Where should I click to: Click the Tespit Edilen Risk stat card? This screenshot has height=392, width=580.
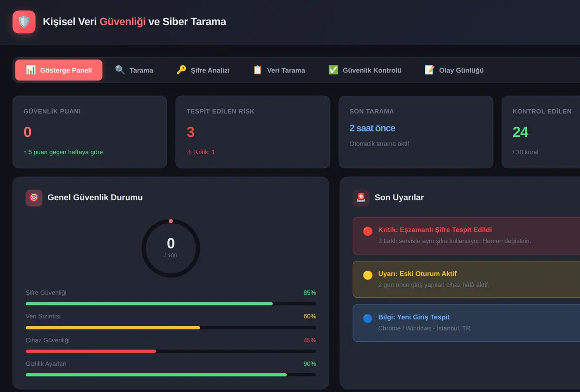click(x=253, y=132)
